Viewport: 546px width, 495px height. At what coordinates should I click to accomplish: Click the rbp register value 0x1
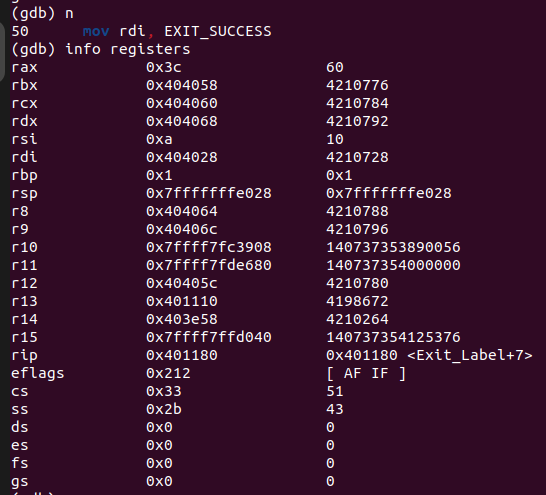click(x=159, y=175)
